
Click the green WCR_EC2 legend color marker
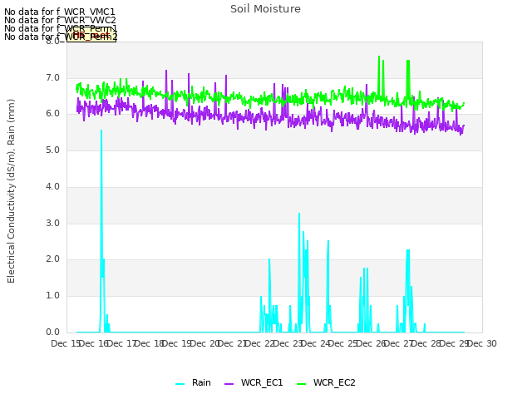pyautogui.click(x=301, y=384)
